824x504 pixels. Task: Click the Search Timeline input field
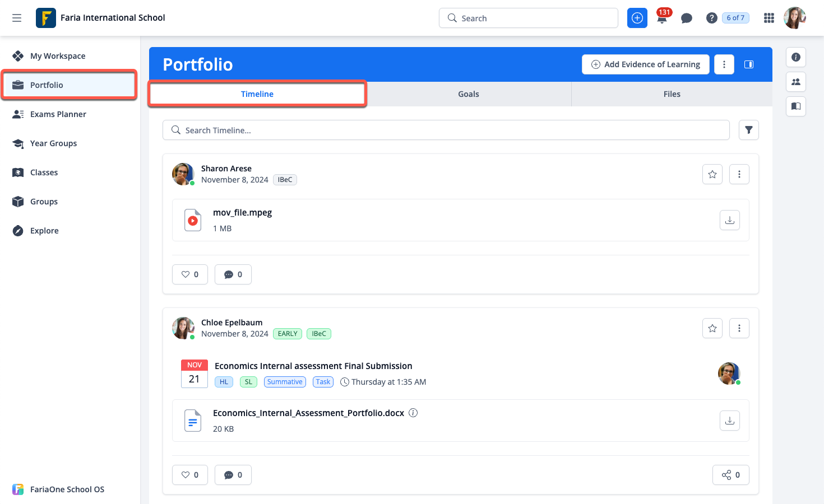(x=446, y=130)
